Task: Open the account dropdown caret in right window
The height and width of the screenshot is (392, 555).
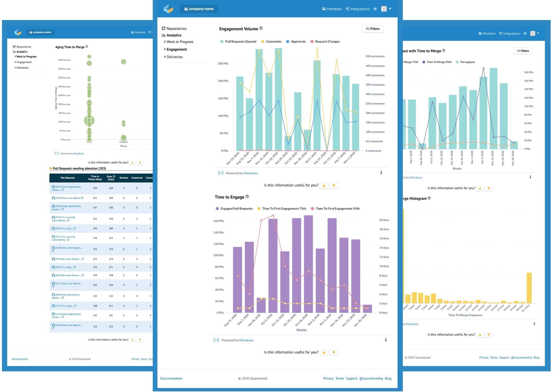Action: pos(538,33)
